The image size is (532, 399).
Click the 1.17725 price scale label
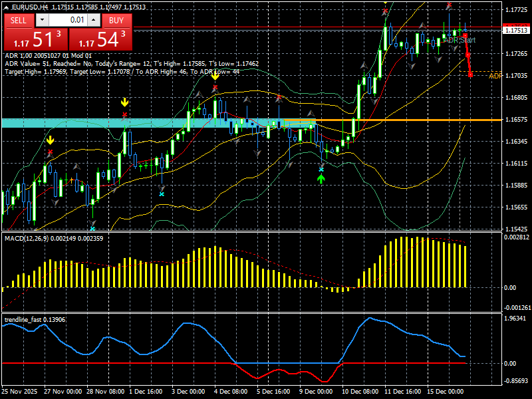click(516, 9)
